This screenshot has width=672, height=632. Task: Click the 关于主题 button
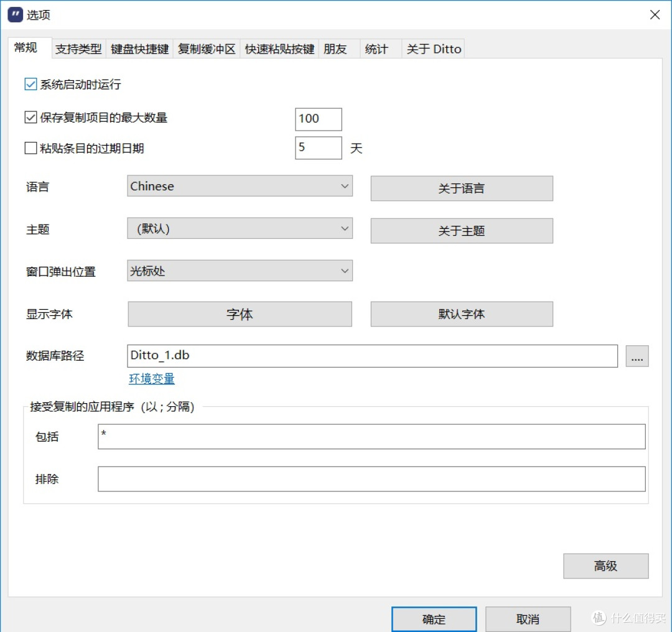click(x=462, y=231)
